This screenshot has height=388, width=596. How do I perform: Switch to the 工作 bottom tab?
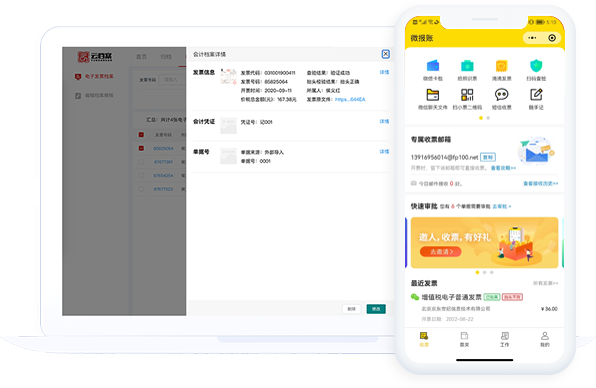coord(504,339)
